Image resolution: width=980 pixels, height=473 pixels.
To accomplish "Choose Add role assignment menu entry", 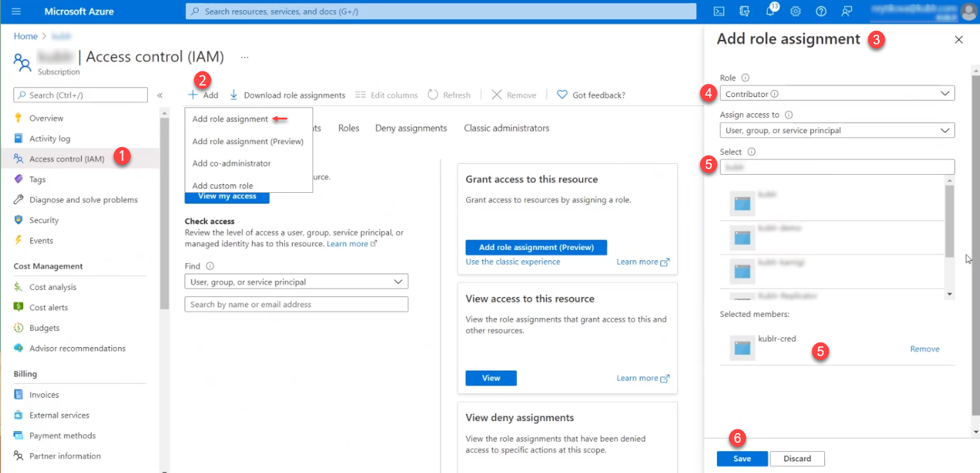I will click(230, 119).
